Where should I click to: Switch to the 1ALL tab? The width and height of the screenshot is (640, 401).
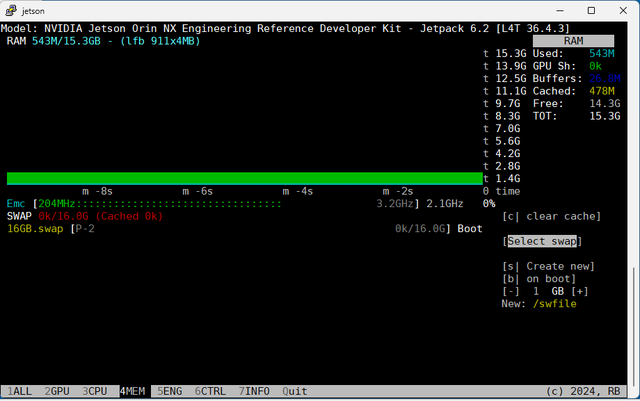coord(19,391)
